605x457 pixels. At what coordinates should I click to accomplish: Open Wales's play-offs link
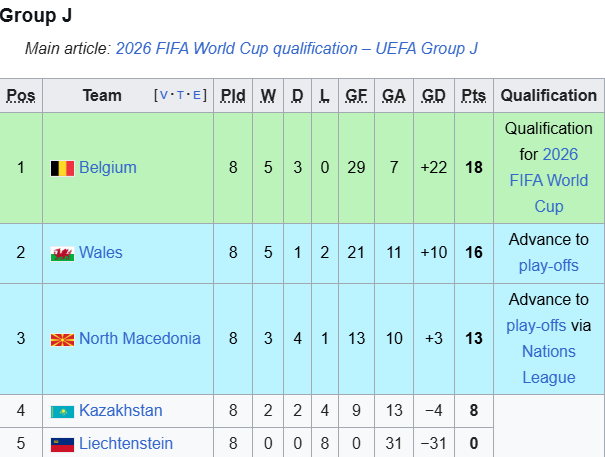click(548, 266)
